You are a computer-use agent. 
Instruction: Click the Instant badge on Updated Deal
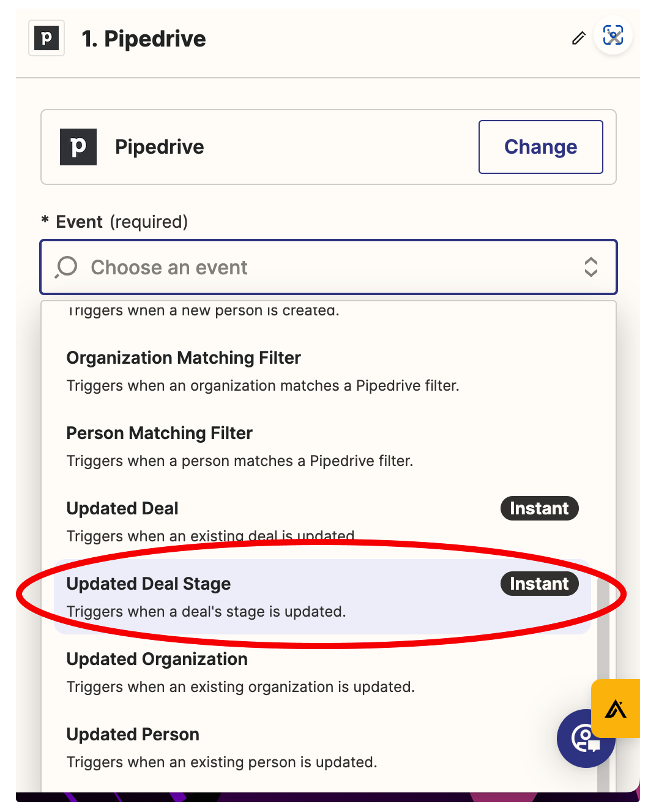[539, 508]
